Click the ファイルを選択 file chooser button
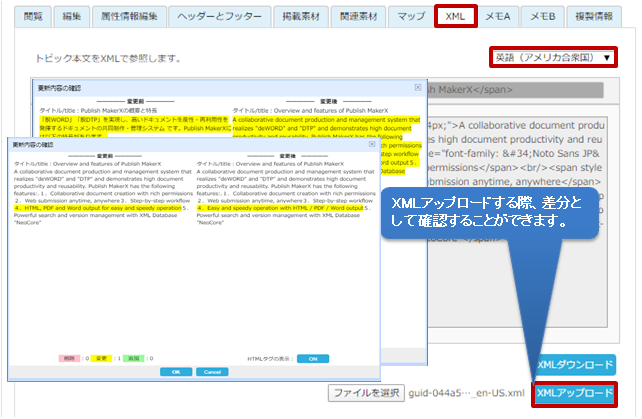 [366, 393]
